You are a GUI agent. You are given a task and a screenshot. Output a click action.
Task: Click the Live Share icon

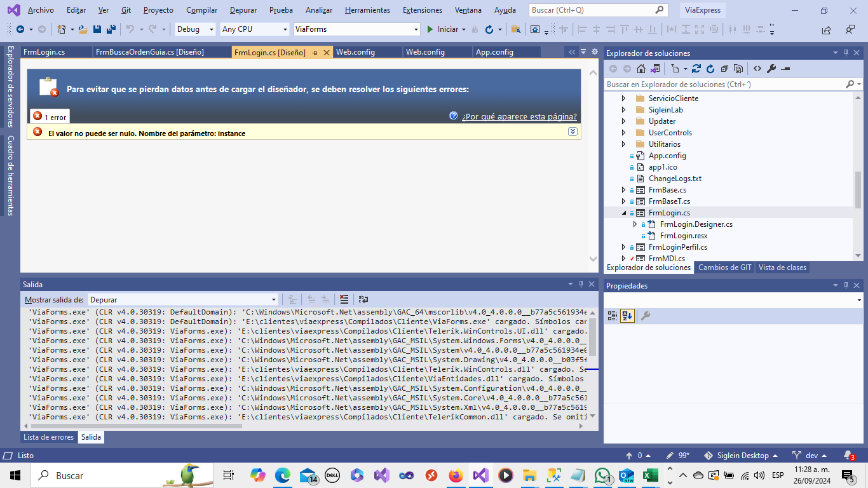pos(826,29)
